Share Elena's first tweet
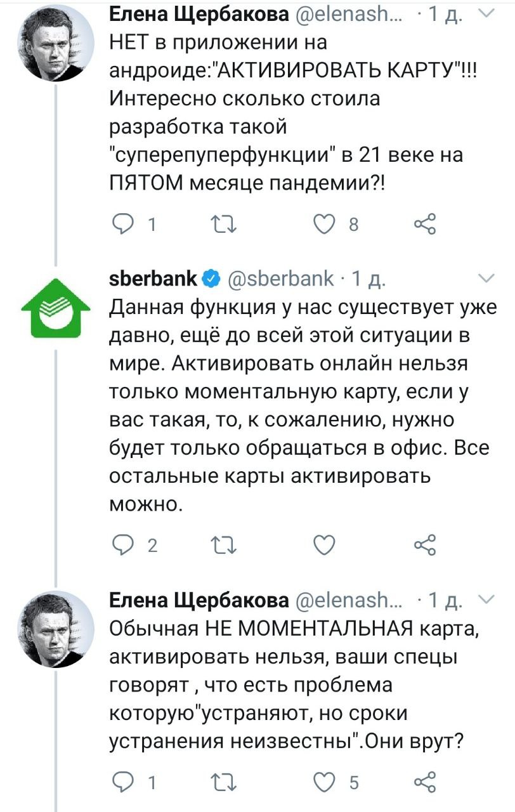 click(x=424, y=224)
